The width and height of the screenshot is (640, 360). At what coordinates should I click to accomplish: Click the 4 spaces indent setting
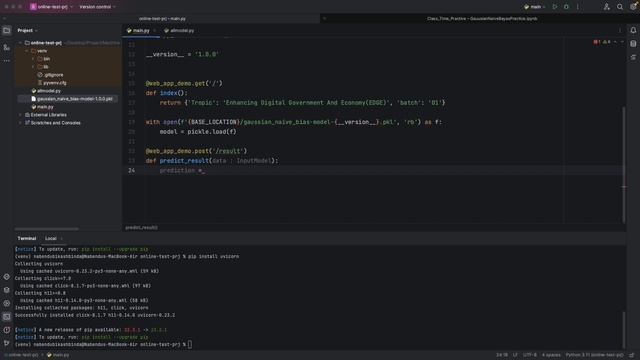pos(551,355)
